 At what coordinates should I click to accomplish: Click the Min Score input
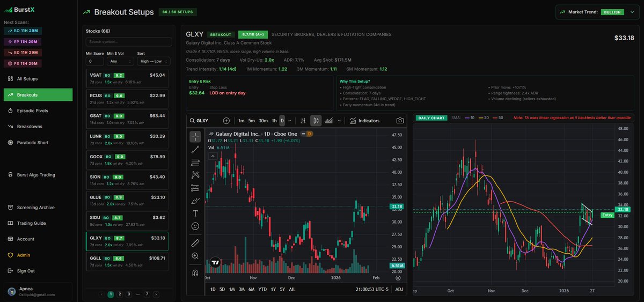point(94,61)
